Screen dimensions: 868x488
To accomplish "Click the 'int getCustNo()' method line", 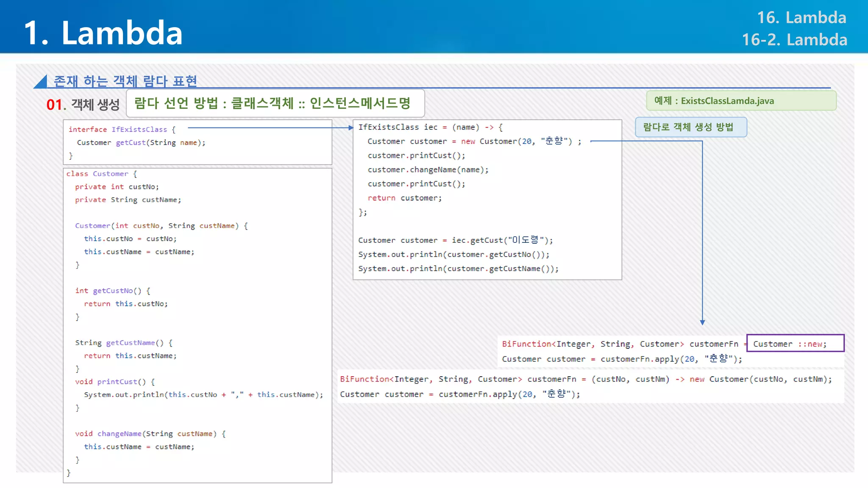I will click(x=112, y=291).
